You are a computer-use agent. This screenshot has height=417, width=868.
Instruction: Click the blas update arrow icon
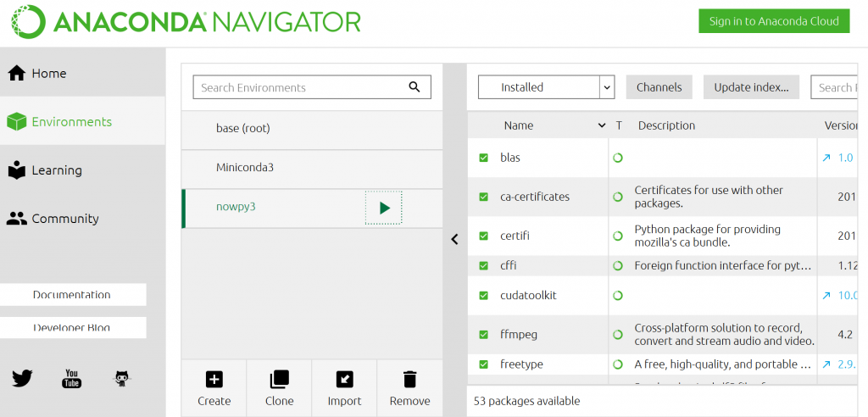(x=826, y=158)
